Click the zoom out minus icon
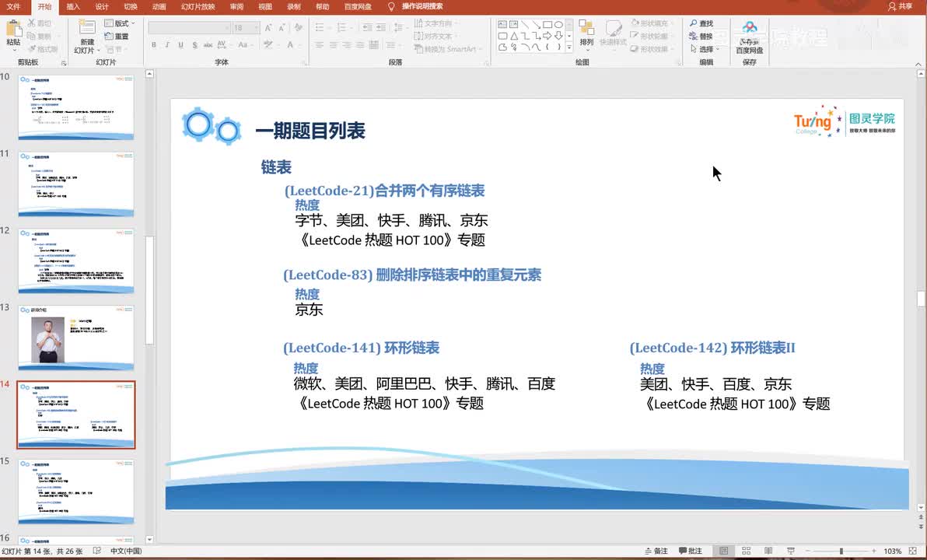 807,551
